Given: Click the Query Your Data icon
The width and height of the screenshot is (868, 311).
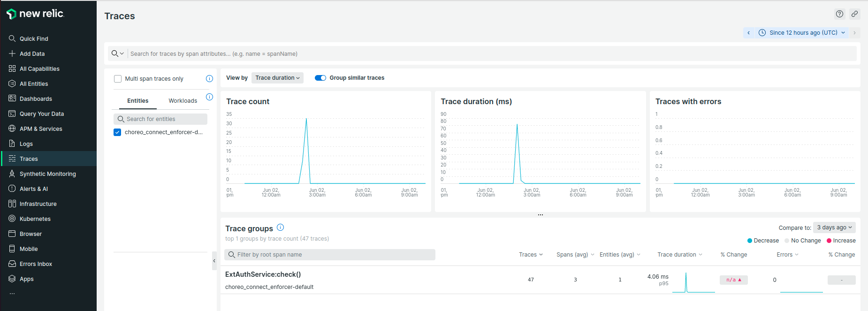Looking at the screenshot, I should tap(12, 114).
